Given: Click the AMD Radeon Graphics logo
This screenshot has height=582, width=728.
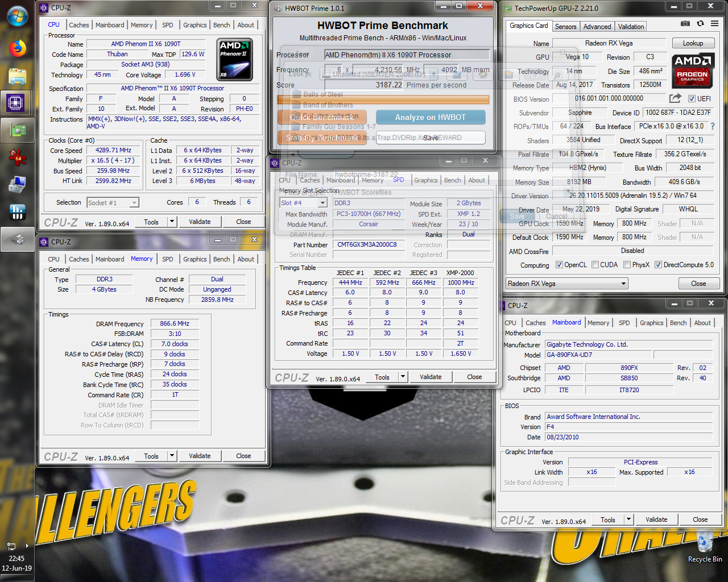Looking at the screenshot, I should (692, 70).
